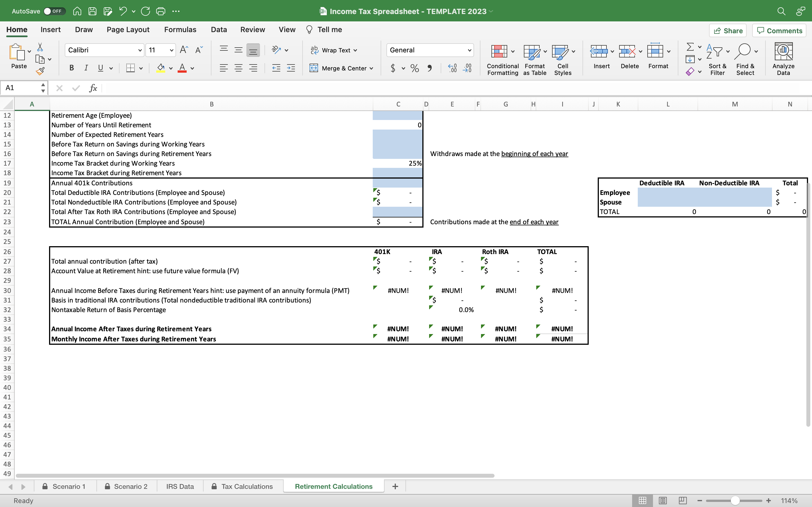Screen dimensions: 812x507
Task: Add a new worksheet with the plus button
Action: coord(395,486)
